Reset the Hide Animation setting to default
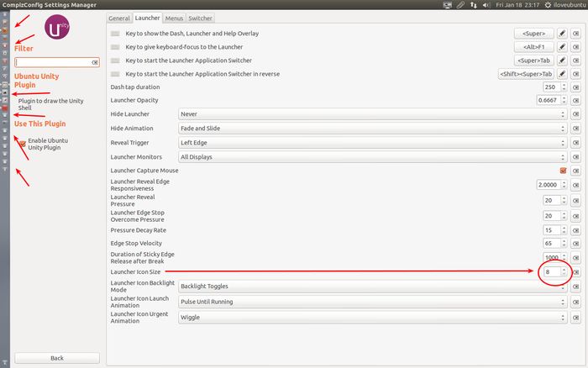This screenshot has height=368, width=588. pos(575,129)
